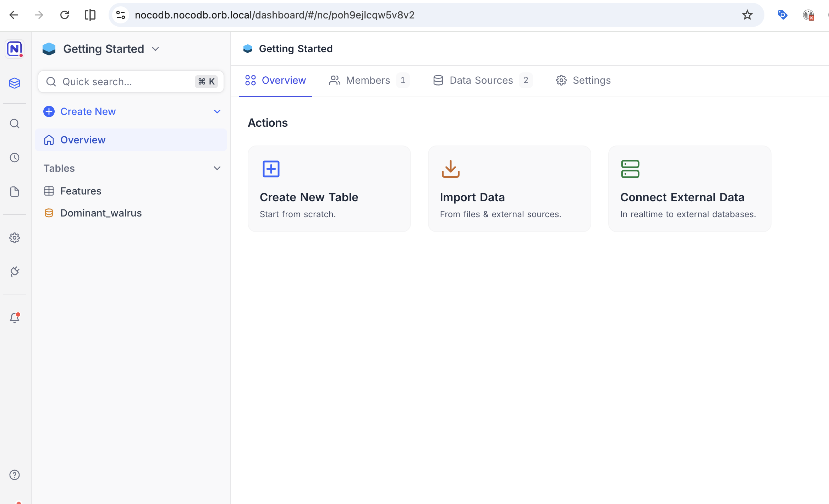Open the Data Sources tab
The height and width of the screenshot is (504, 829).
pos(482,80)
